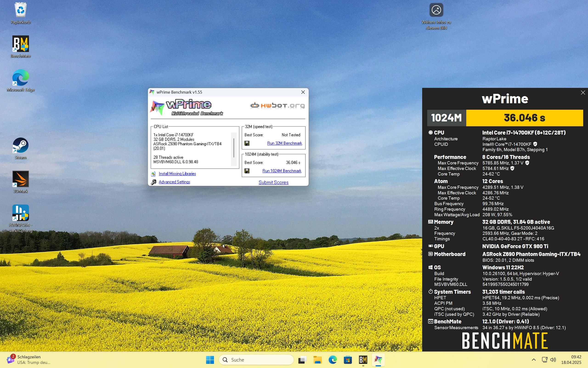Click the Max Effective Clock verified shield
Screen dimensions: 588x368
[512, 168]
